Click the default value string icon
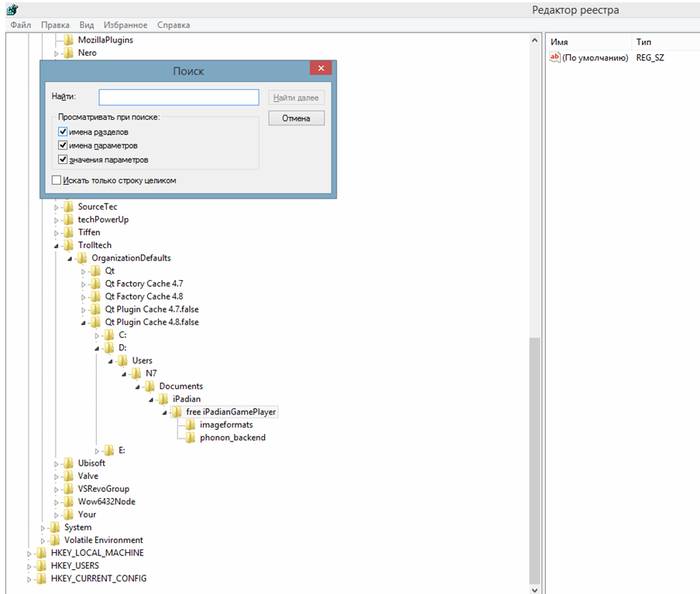700x594 pixels. click(555, 58)
